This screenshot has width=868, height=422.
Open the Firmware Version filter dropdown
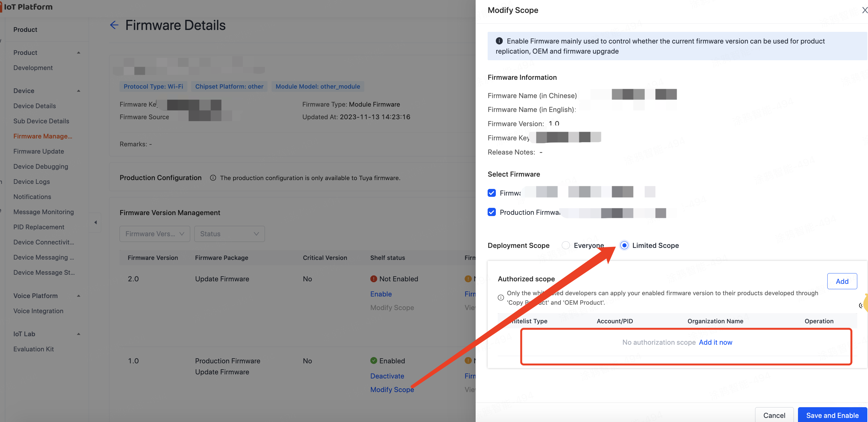point(155,234)
